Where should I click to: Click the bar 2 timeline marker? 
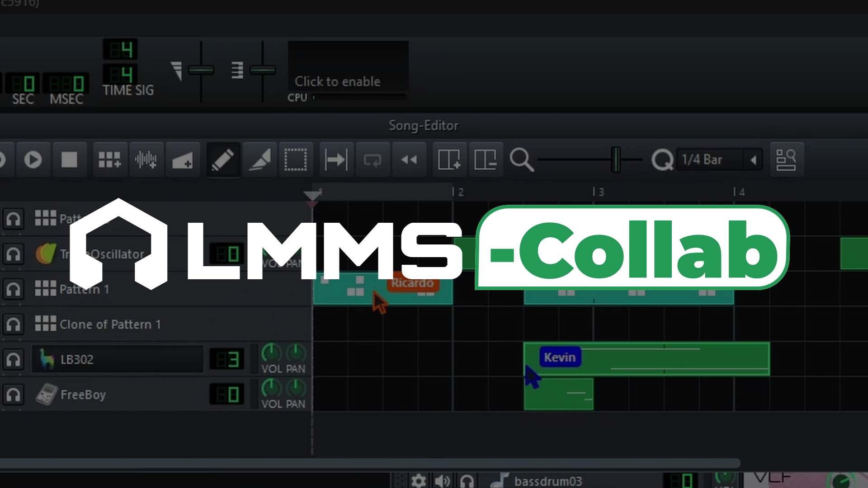458,192
